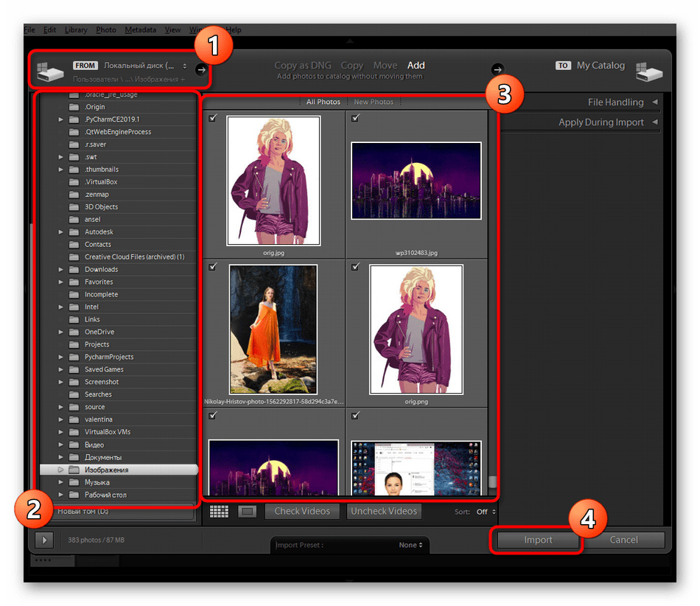Screen dimensions: 700x606
Task: Switch to the New Photos tab
Action: pyautogui.click(x=373, y=102)
